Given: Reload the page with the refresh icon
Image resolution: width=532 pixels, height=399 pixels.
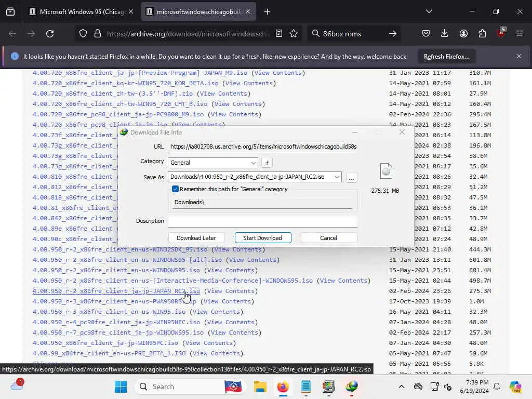Looking at the screenshot, I should [50, 34].
